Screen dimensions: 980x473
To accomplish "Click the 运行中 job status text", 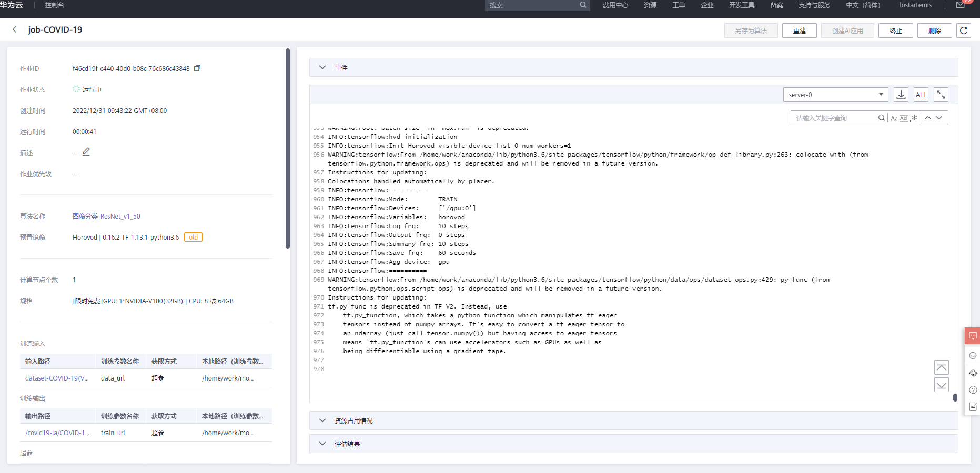I will [92, 89].
